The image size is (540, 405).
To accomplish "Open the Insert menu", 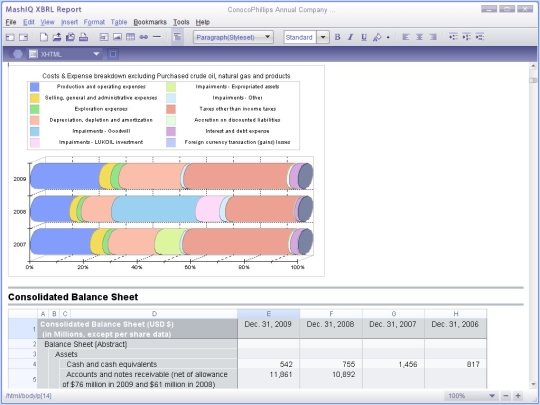I will click(x=69, y=22).
